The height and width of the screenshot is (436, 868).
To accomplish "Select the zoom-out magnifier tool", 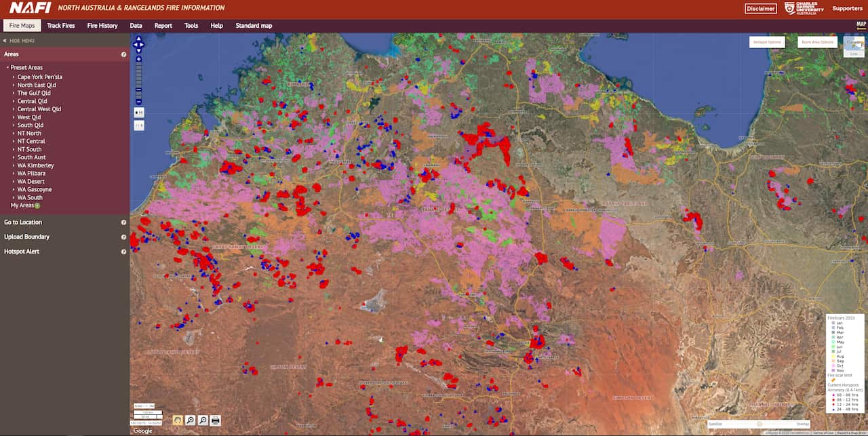I will (203, 420).
